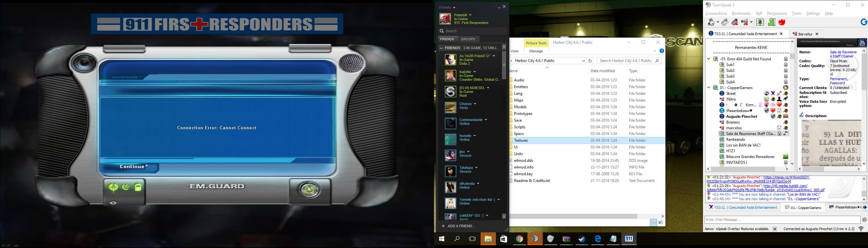
Task: Click the Steam friends list scrollbar
Action: click(504, 65)
